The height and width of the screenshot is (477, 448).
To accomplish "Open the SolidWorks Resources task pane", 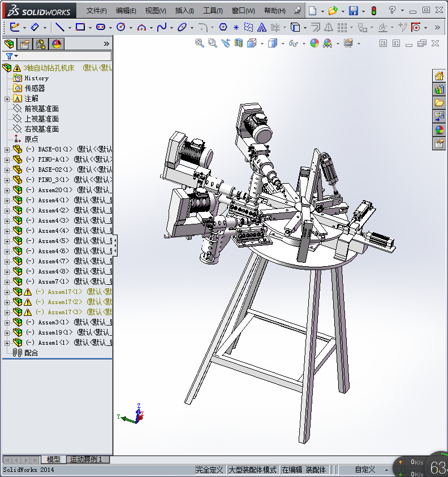I will [439, 76].
